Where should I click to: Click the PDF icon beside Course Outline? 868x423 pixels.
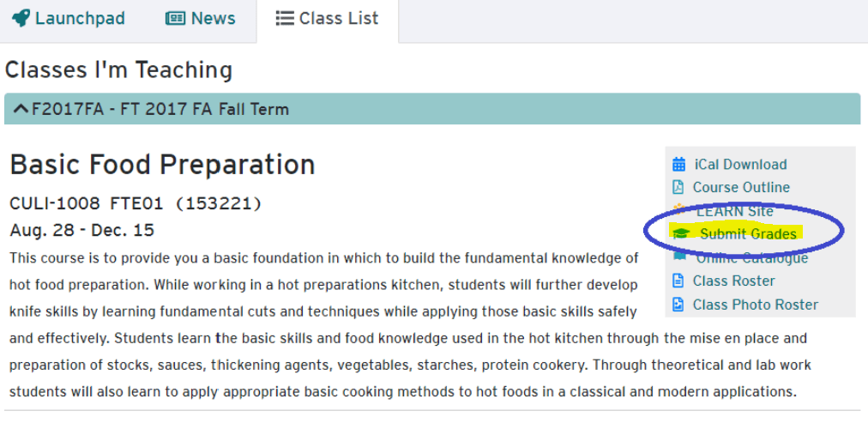point(678,187)
